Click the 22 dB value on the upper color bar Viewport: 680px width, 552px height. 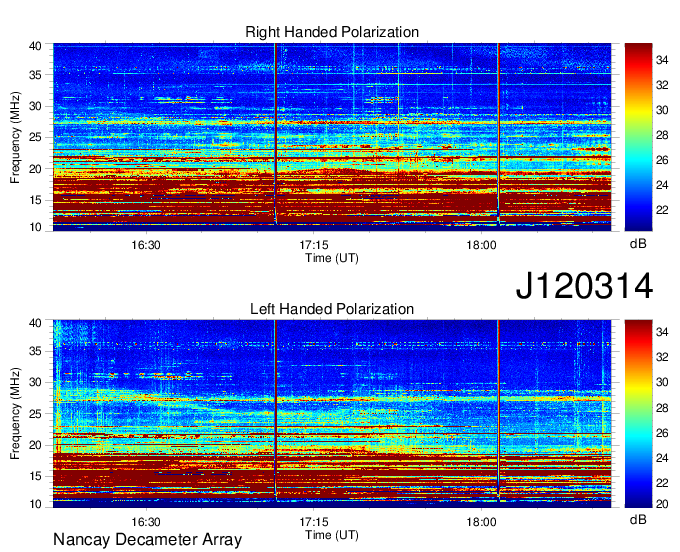662,210
